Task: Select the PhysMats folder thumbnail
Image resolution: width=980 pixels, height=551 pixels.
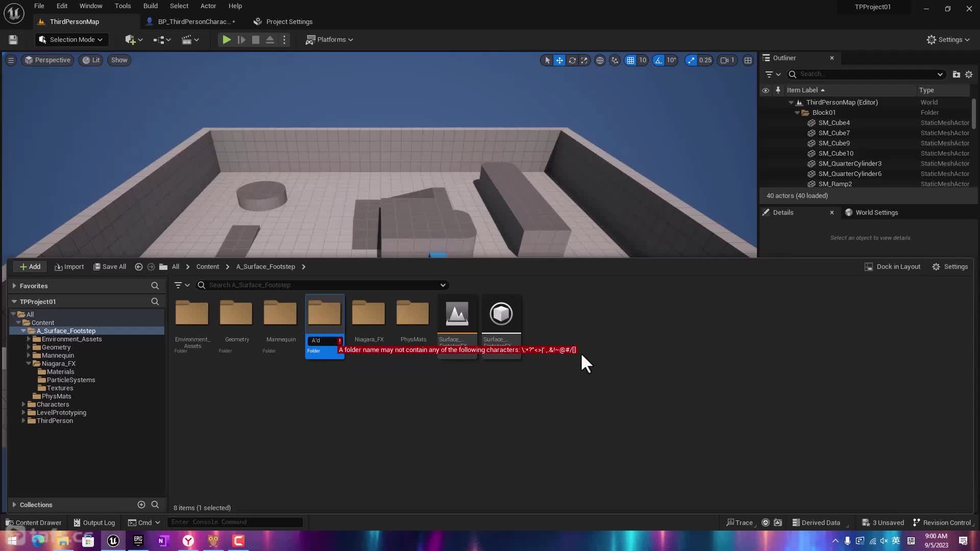Action: coord(412,327)
